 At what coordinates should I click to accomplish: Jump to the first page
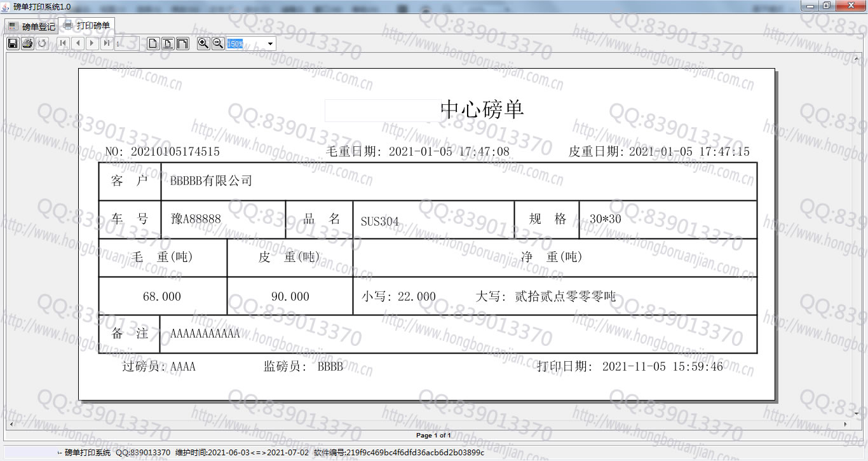62,44
